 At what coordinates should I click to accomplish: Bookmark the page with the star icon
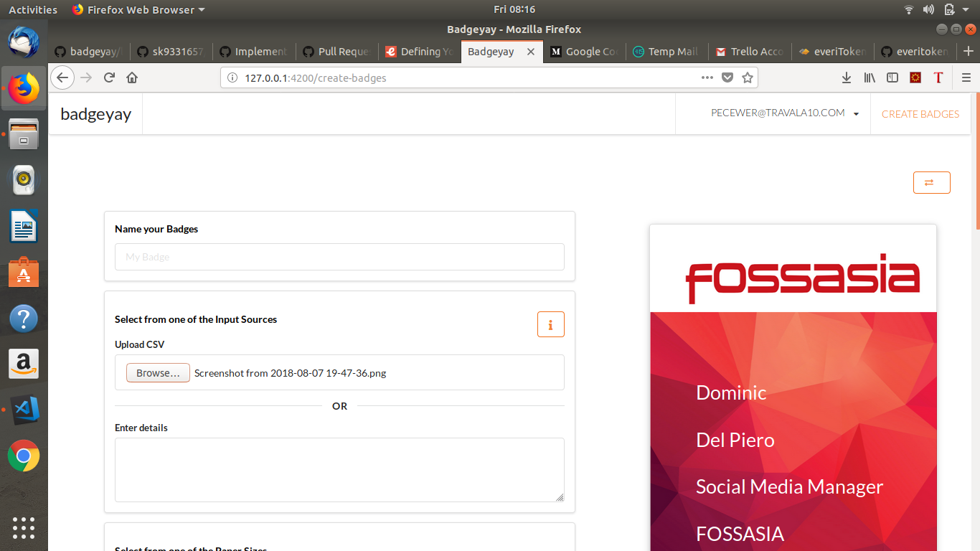pyautogui.click(x=747, y=77)
